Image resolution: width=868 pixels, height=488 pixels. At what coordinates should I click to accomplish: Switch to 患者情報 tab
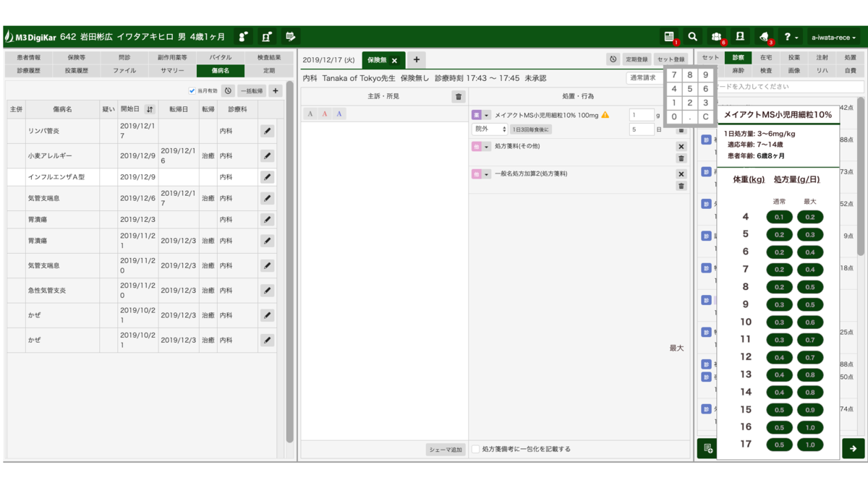pos(29,57)
